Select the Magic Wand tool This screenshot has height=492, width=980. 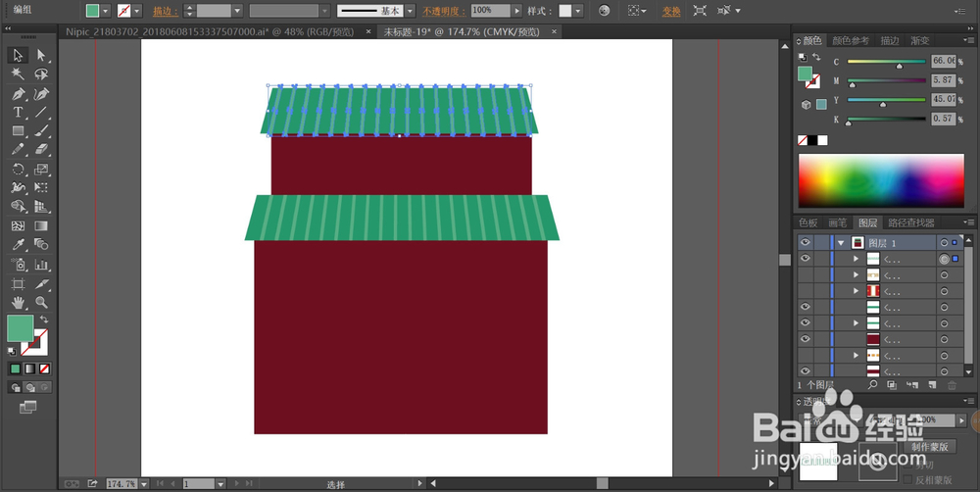[18, 74]
